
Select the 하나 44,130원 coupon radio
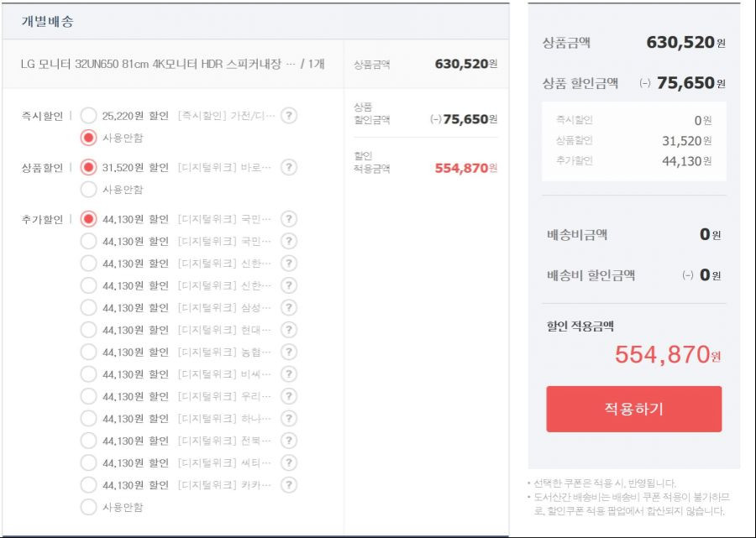(x=88, y=418)
